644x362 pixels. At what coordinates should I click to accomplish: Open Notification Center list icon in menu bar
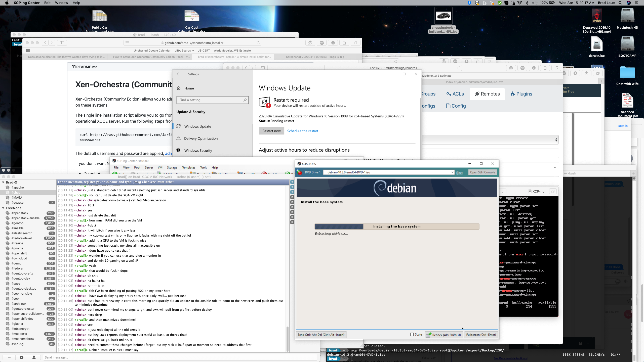click(x=636, y=3)
